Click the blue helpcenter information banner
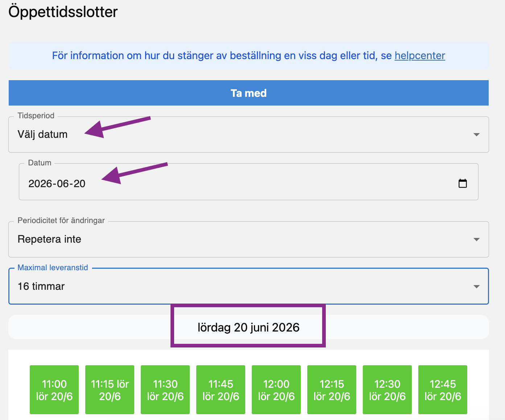The image size is (505, 420). 218,55
